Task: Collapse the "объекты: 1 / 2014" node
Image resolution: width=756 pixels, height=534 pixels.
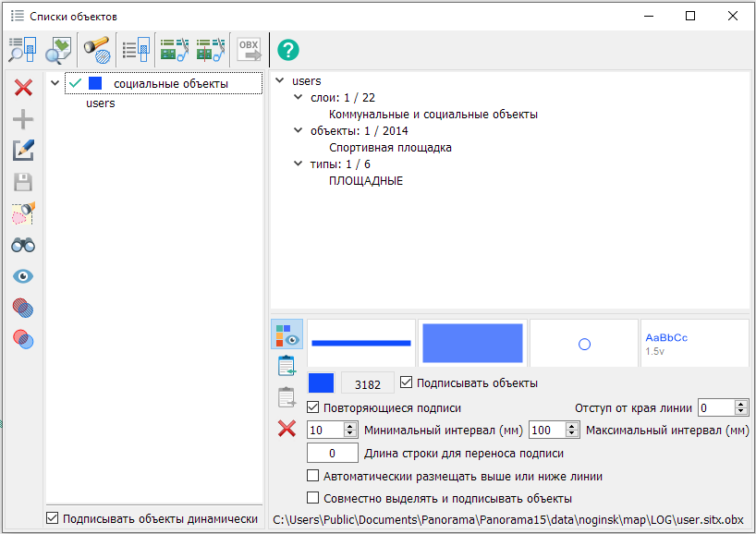Action: tap(299, 130)
